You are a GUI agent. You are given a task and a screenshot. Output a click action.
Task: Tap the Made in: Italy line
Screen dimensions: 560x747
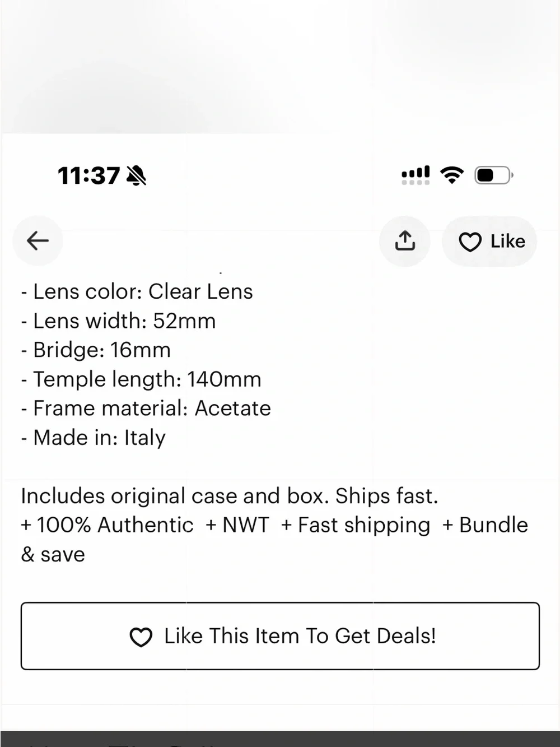(x=94, y=437)
